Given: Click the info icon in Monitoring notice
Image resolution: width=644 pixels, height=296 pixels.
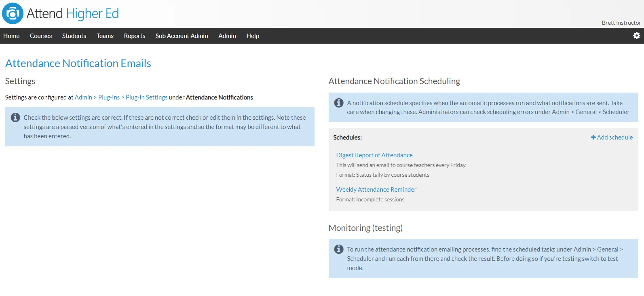Looking at the screenshot, I should coord(339,249).
